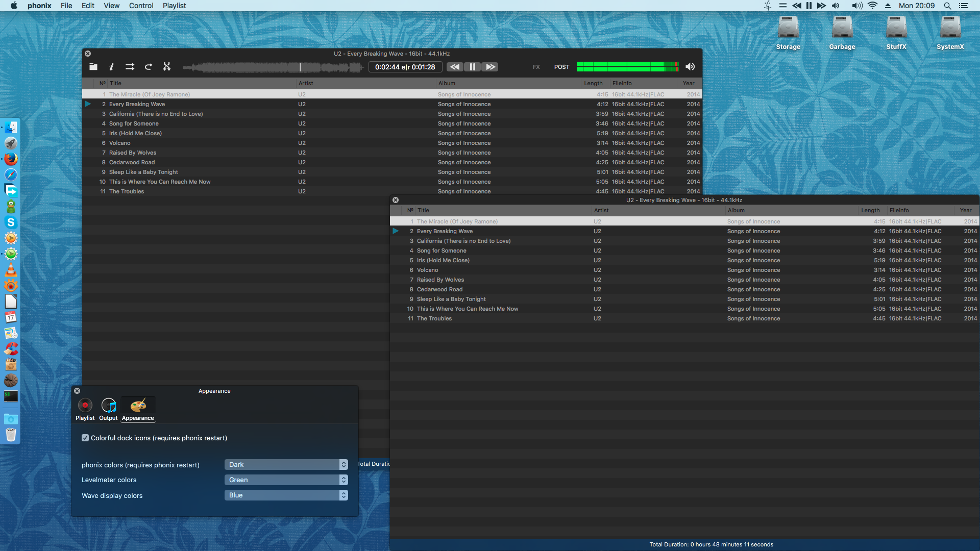Open the phonix colors Dark dropdown
This screenshot has width=980, height=551.
point(286,464)
